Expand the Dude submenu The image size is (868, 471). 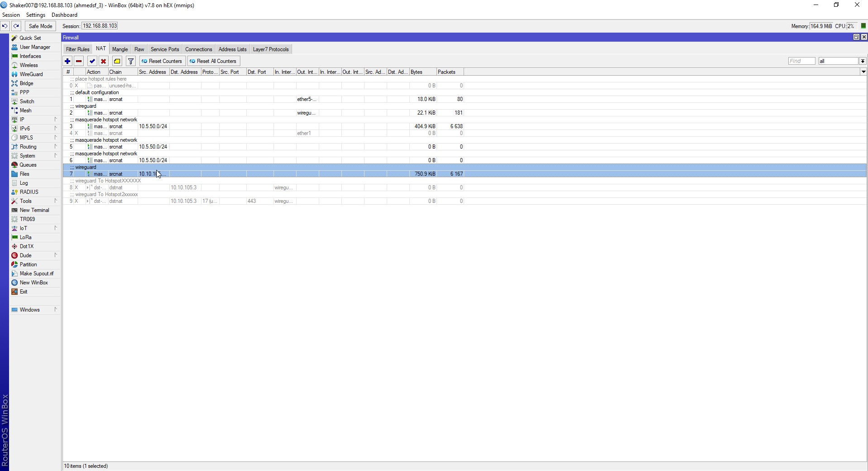point(35,255)
